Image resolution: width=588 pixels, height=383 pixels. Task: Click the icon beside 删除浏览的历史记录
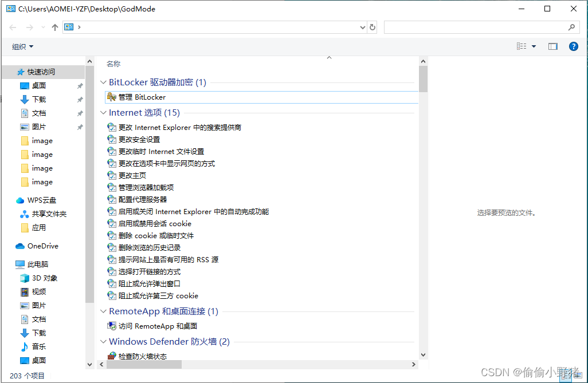tap(112, 248)
